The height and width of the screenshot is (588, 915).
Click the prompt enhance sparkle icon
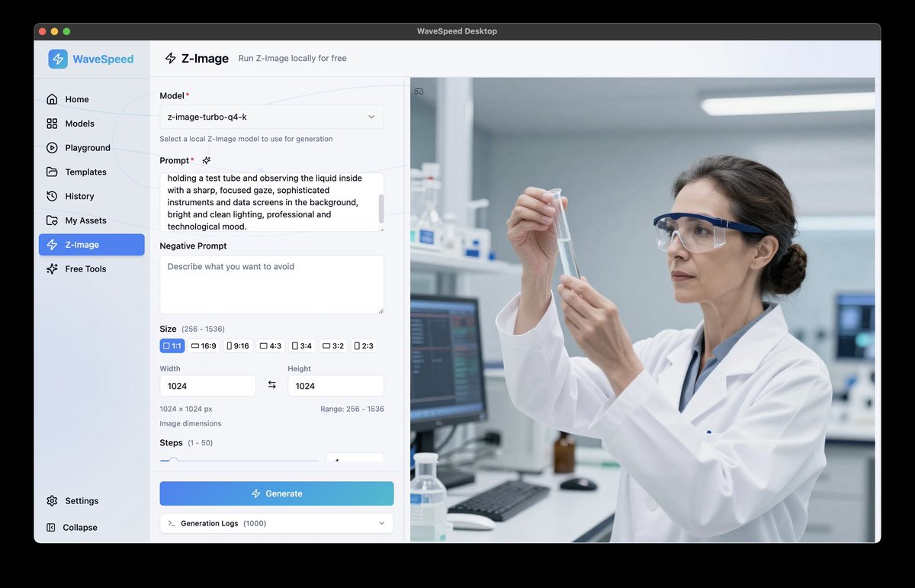coord(207,160)
